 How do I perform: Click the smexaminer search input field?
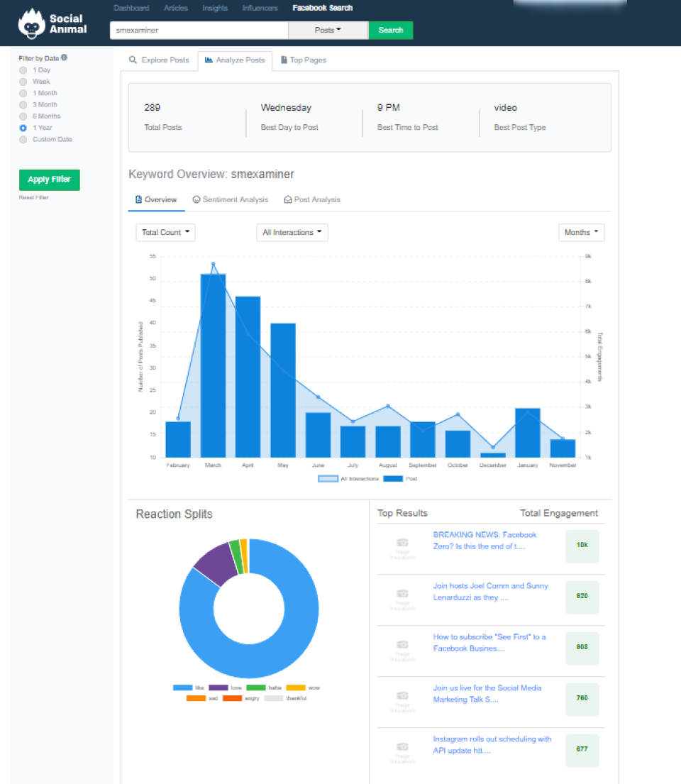(199, 31)
